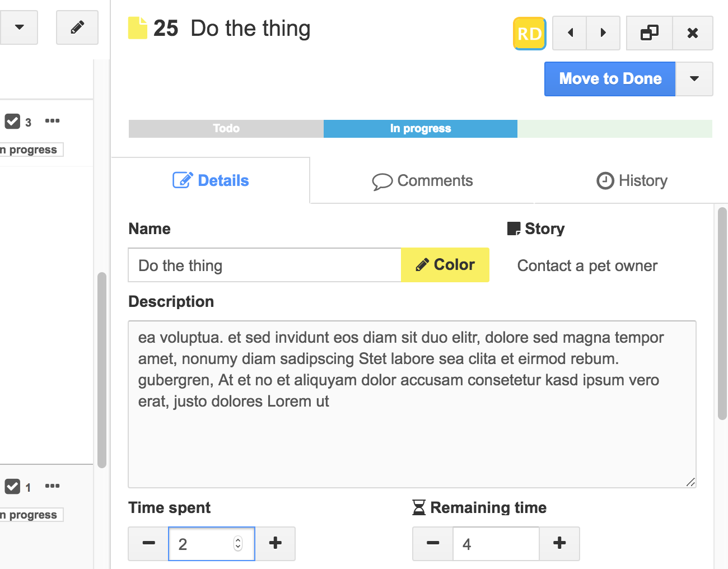The height and width of the screenshot is (569, 728).
Task: Switch to the Comments tab
Action: pos(422,181)
